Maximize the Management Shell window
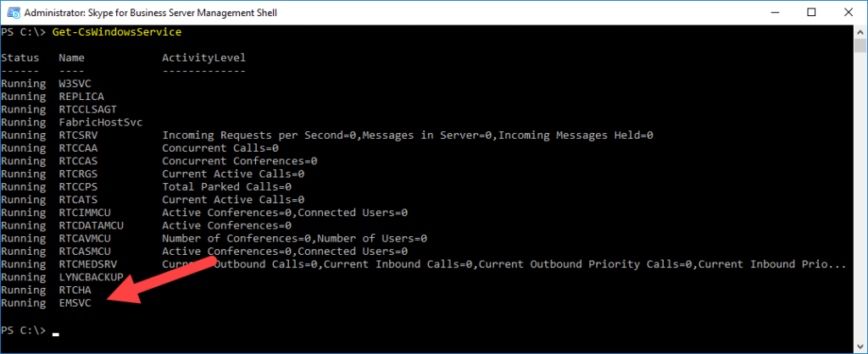This screenshot has width=868, height=354. click(x=811, y=12)
